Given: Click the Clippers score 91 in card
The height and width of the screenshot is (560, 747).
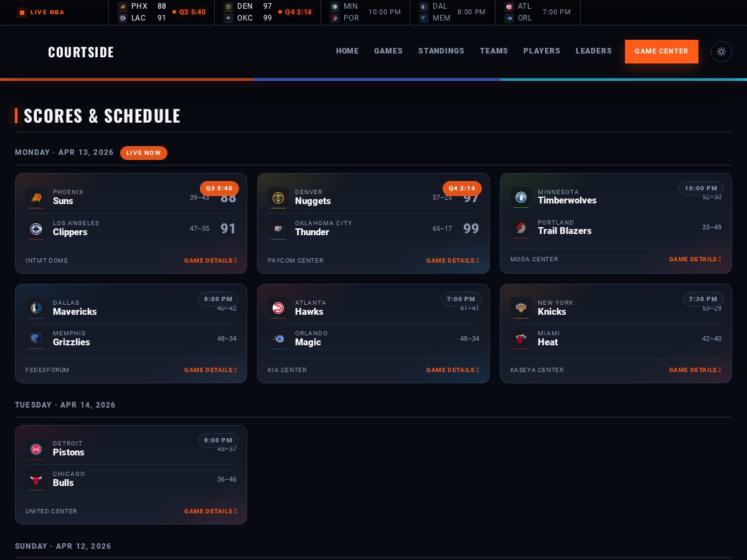Looking at the screenshot, I should (228, 228).
